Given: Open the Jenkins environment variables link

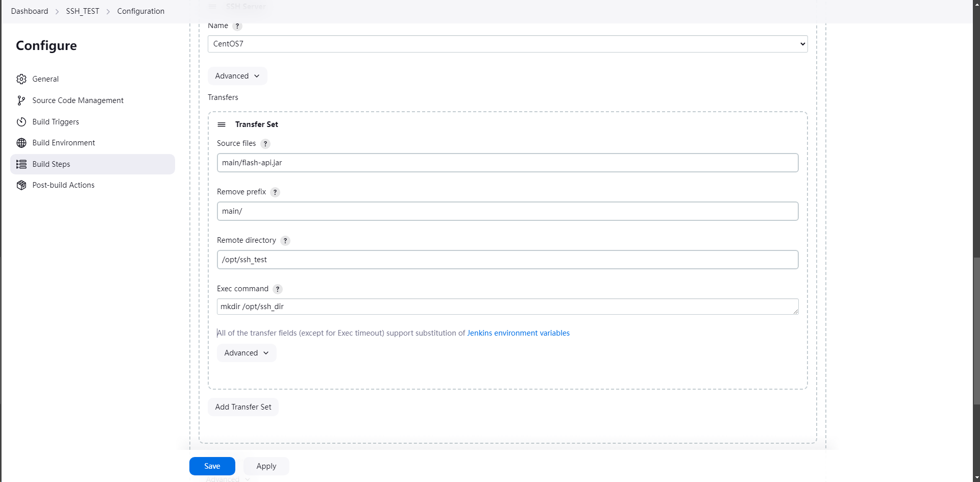Looking at the screenshot, I should [x=518, y=333].
